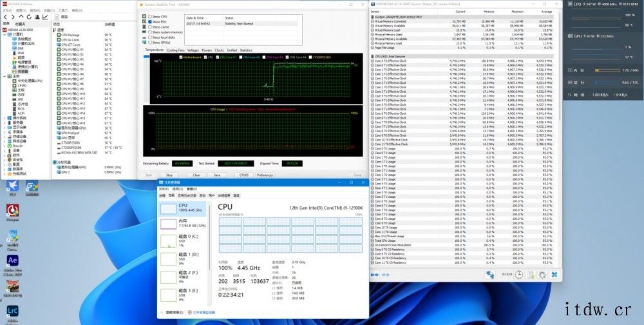Select SPD node in AIDA64 tree
The width and height of the screenshot is (644, 325).
[x=17, y=99]
